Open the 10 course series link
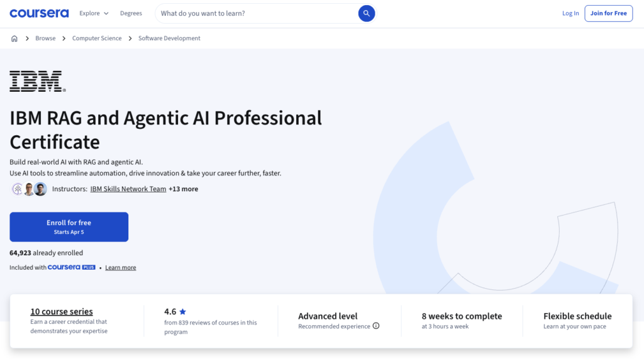The width and height of the screenshot is (644, 359). pyautogui.click(x=62, y=311)
